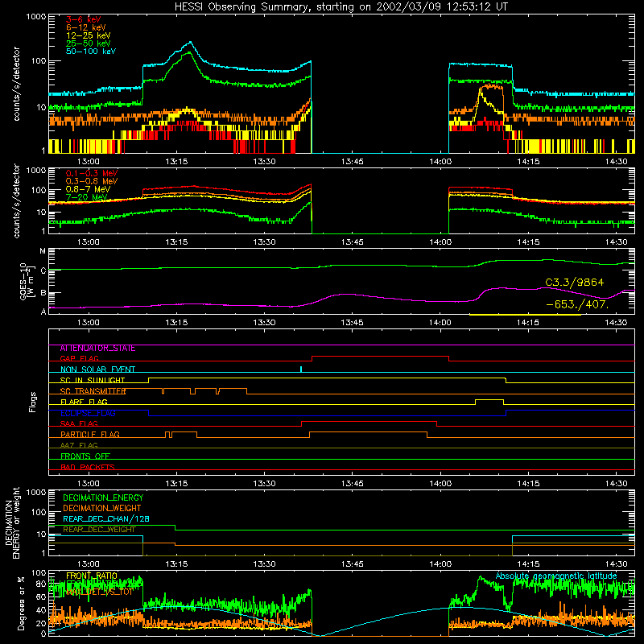Click the 0.1-0.3 MeV legend label
Viewport: 644px width, 644px height.
(92, 173)
